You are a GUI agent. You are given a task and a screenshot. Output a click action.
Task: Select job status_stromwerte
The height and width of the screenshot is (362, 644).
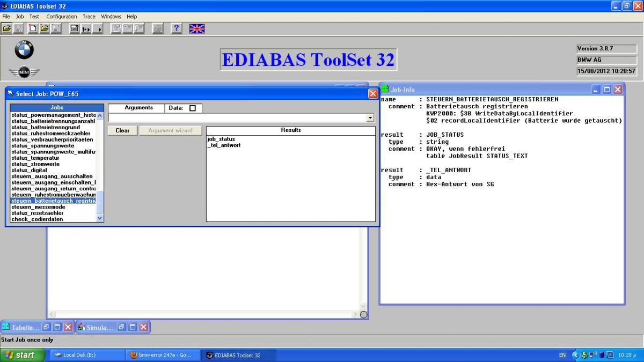tap(35, 164)
